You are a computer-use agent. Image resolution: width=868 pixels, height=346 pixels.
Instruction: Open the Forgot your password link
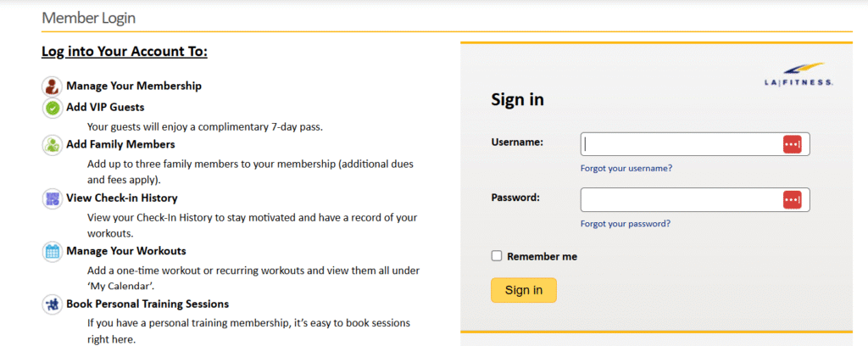(x=626, y=224)
